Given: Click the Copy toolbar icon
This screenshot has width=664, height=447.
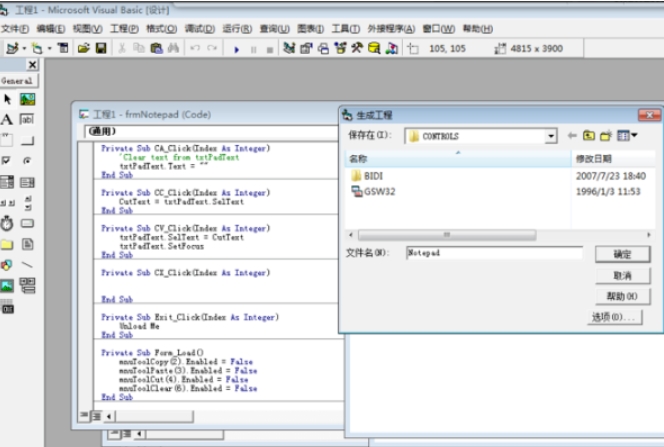Looking at the screenshot, I should tap(138, 48).
